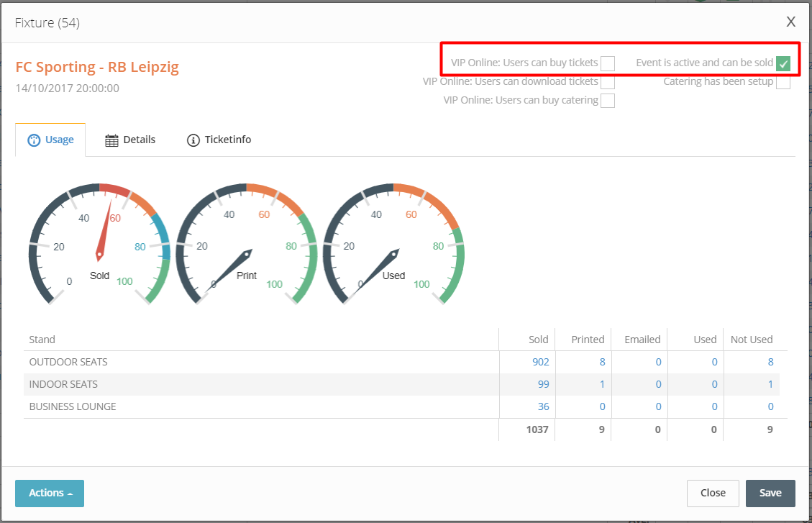Open Outdoor Seats not used count 8

click(770, 362)
